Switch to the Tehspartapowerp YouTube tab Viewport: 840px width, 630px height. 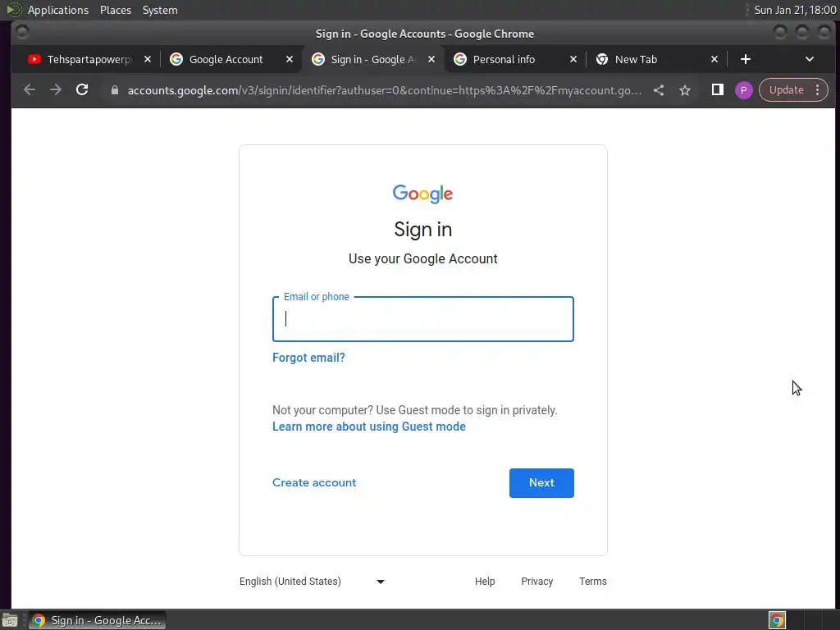[x=89, y=59]
